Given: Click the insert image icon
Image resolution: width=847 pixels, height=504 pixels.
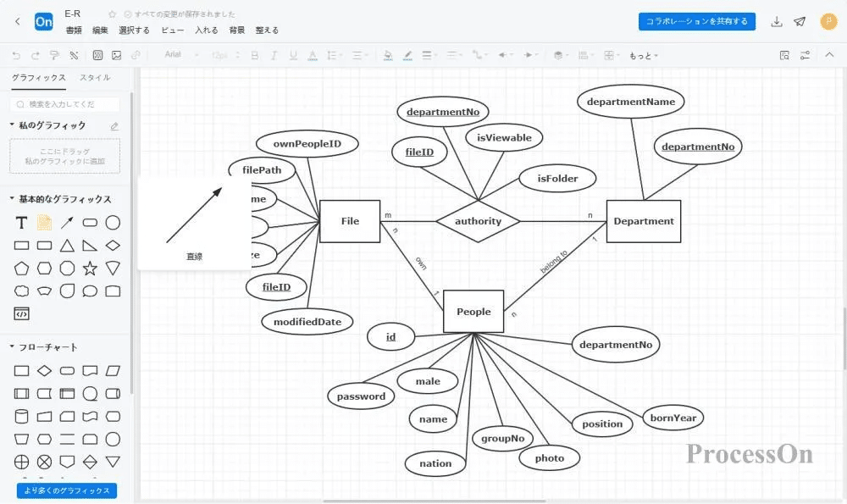Looking at the screenshot, I should click(x=119, y=54).
